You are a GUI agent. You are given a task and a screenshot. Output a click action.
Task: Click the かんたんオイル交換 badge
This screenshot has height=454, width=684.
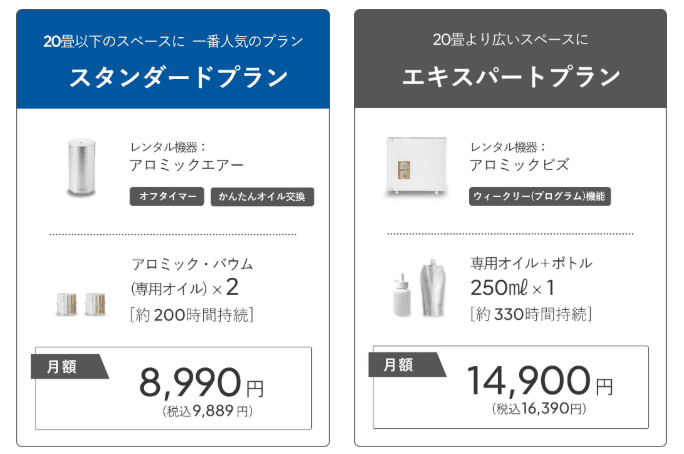point(262,196)
